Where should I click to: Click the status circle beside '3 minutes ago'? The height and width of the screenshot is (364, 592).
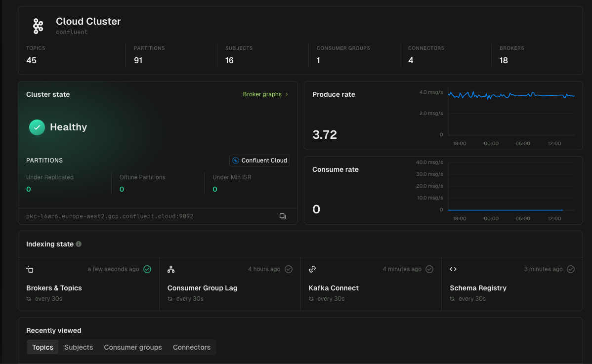[571, 269]
